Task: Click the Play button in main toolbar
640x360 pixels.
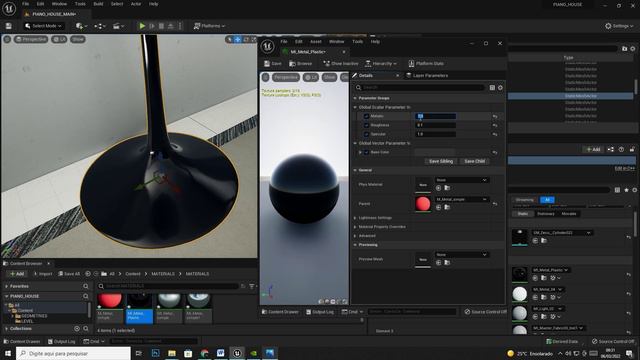Action: point(142,26)
